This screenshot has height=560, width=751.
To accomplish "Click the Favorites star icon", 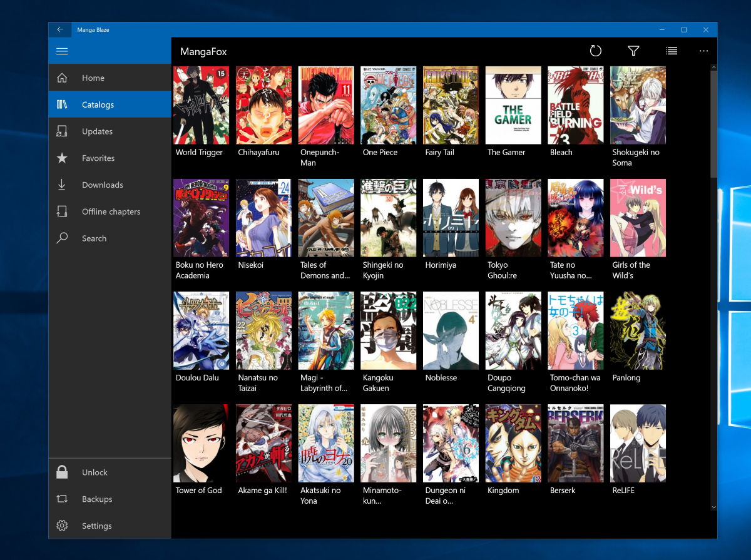I will (62, 158).
